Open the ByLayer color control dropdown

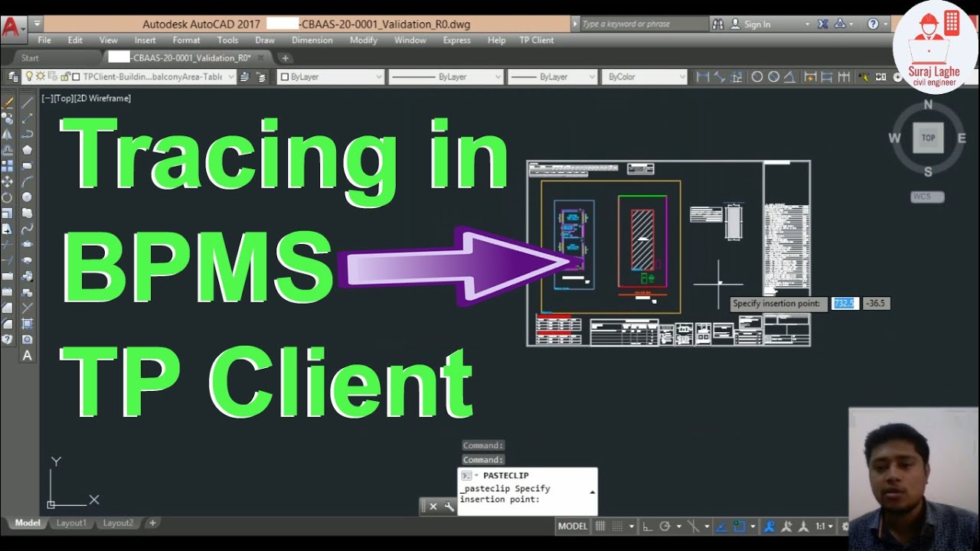[x=330, y=77]
